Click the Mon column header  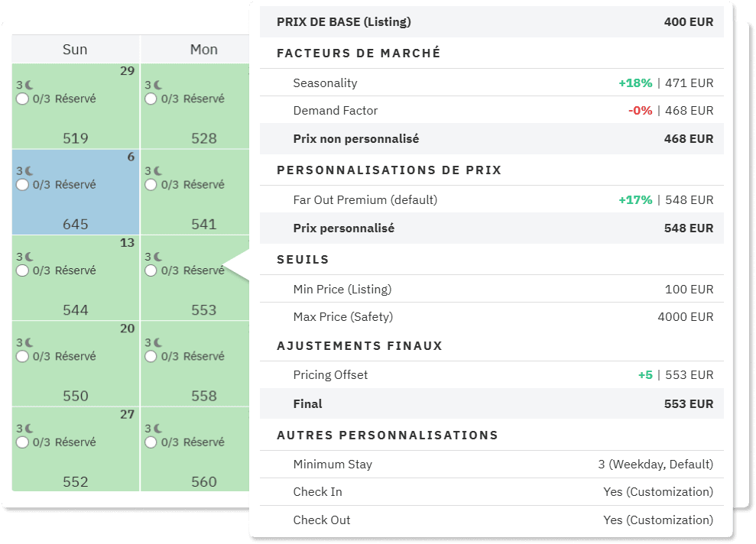203,50
